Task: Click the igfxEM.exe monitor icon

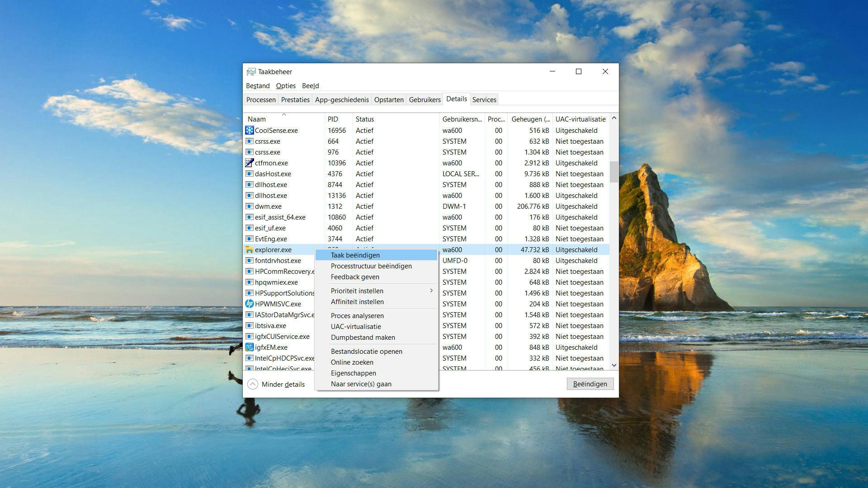Action: (x=249, y=347)
